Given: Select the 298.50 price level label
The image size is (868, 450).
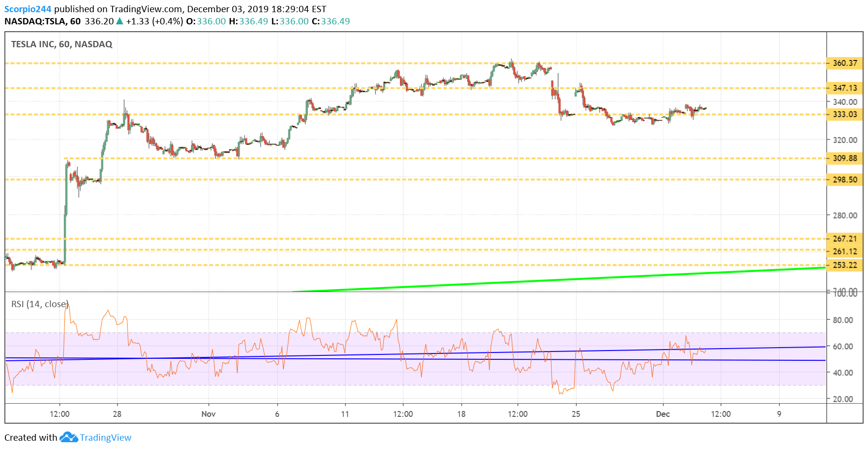Looking at the screenshot, I should 845,179.
